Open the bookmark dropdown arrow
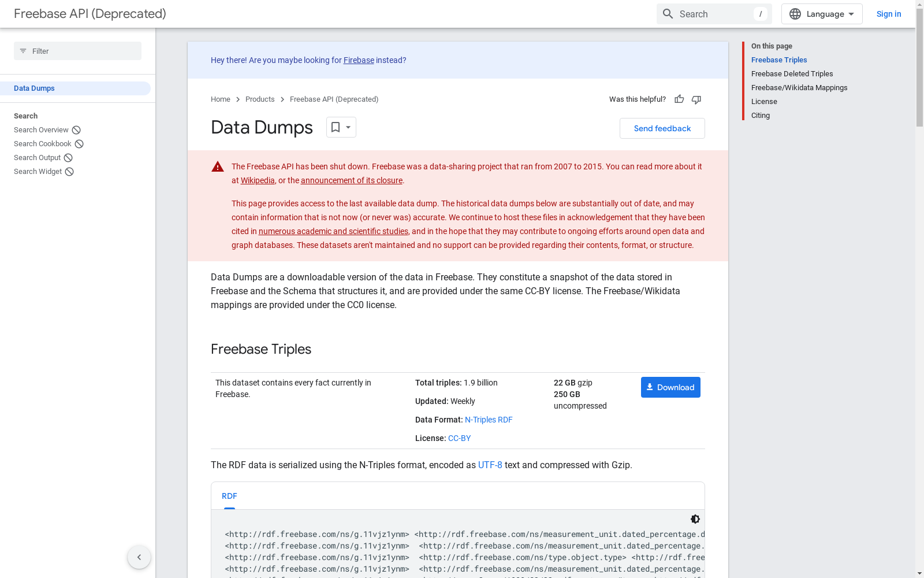The image size is (924, 578). pos(348,127)
